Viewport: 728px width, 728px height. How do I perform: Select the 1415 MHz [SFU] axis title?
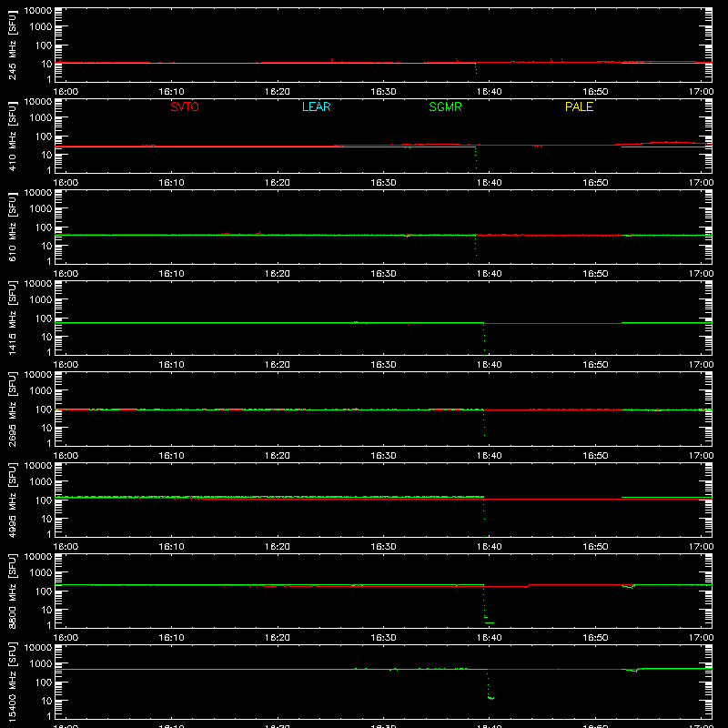click(13, 318)
